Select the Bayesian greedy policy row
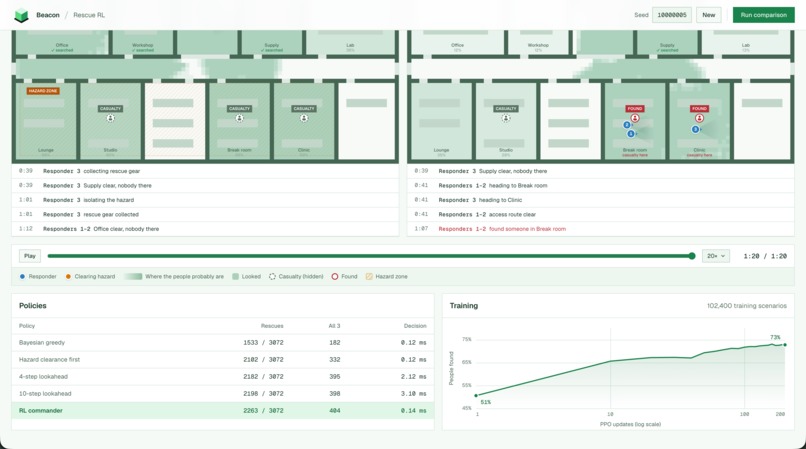The width and height of the screenshot is (806, 449). [x=223, y=343]
